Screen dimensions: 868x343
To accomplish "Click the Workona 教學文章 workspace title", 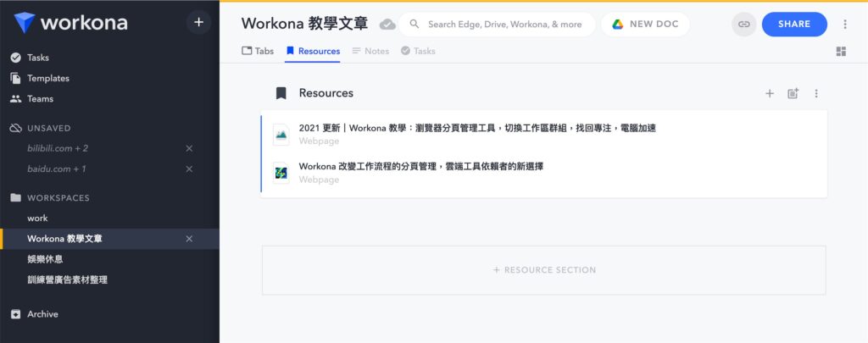I will point(304,24).
